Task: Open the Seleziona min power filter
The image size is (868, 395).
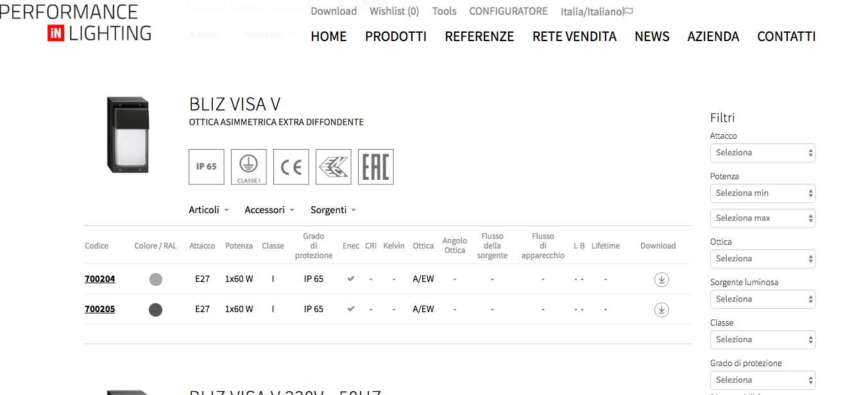Action: click(763, 193)
